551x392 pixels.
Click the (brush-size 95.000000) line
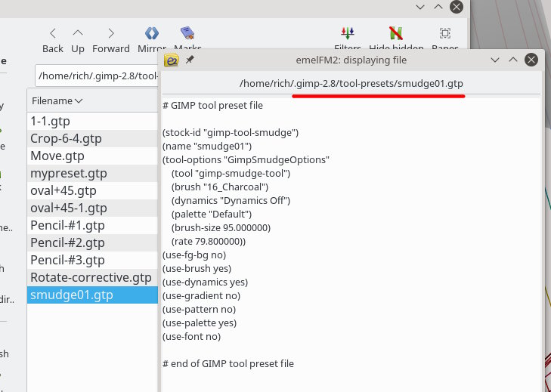pyautogui.click(x=221, y=228)
